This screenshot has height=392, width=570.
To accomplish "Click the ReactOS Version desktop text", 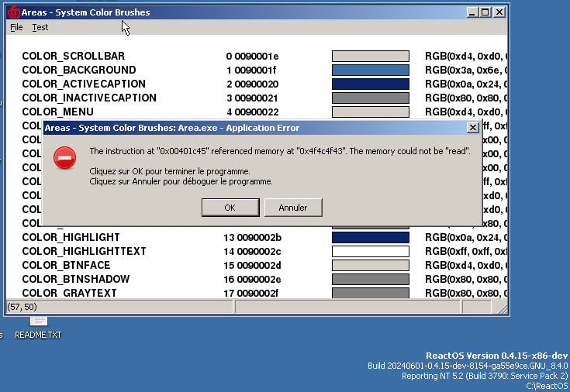I will pyautogui.click(x=496, y=356).
